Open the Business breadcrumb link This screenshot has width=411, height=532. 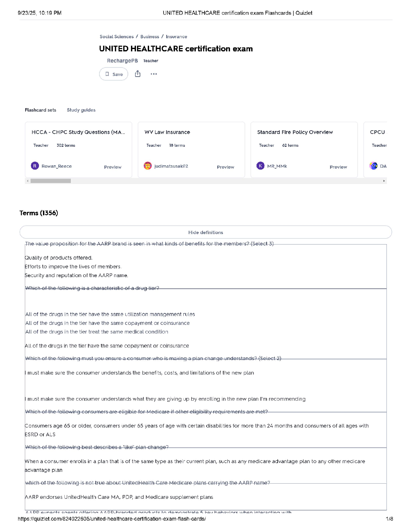point(150,37)
